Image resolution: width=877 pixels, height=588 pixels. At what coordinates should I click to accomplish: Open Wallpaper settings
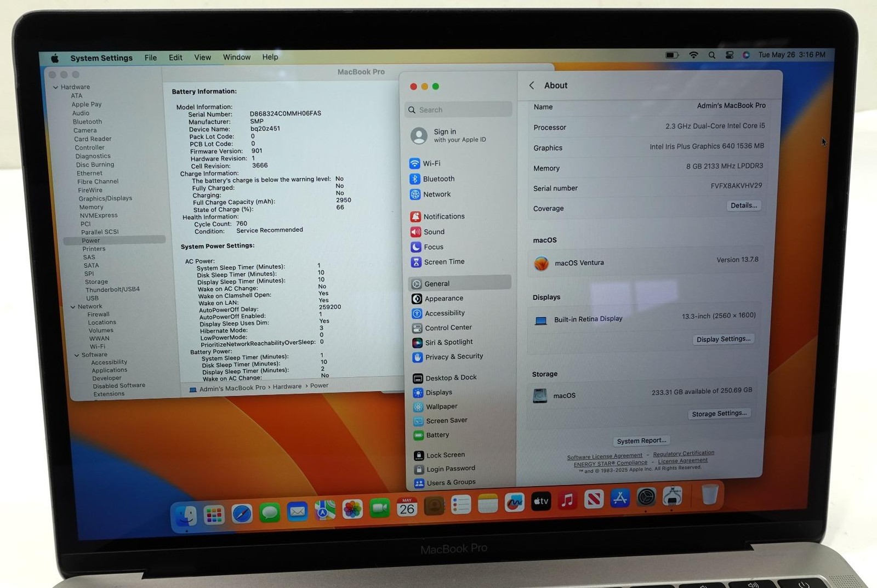click(x=435, y=407)
